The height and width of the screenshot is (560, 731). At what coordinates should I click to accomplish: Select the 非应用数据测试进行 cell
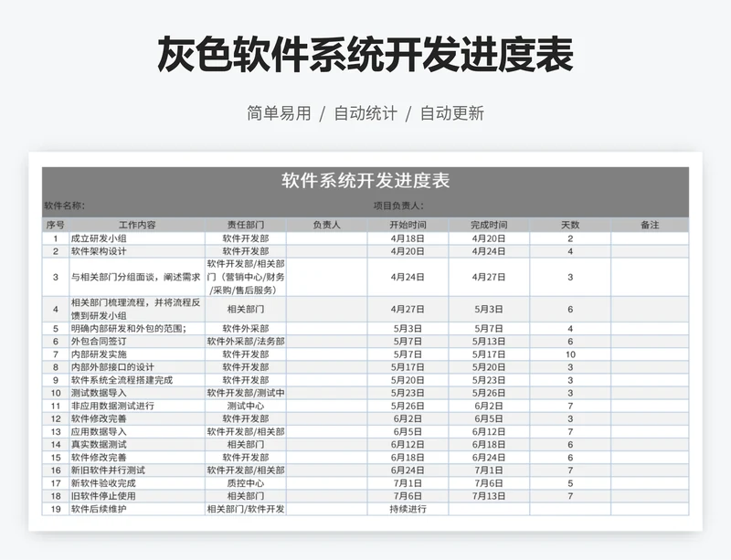(137, 406)
